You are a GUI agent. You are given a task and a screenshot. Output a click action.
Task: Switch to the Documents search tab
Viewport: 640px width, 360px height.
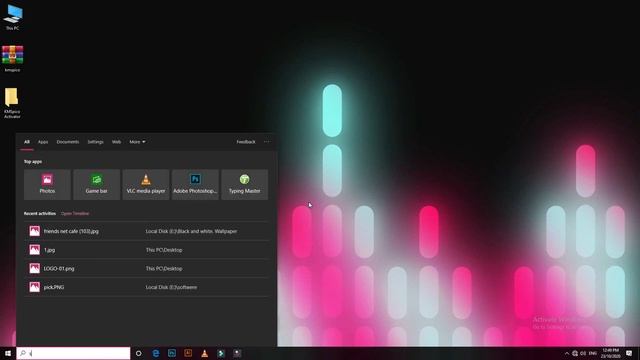point(68,142)
